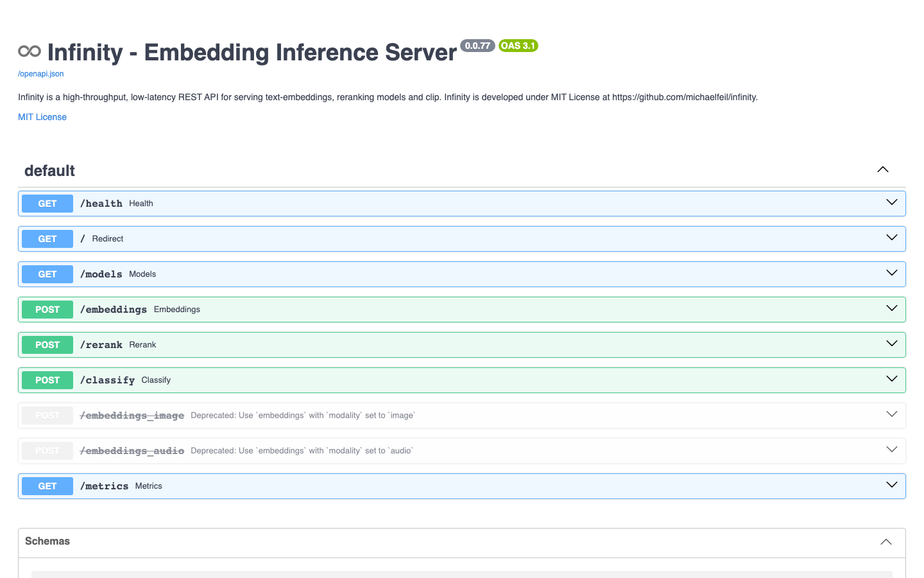Expand the GET /health endpoint chevron
Viewport: 924px width, 578px height.
tap(892, 202)
